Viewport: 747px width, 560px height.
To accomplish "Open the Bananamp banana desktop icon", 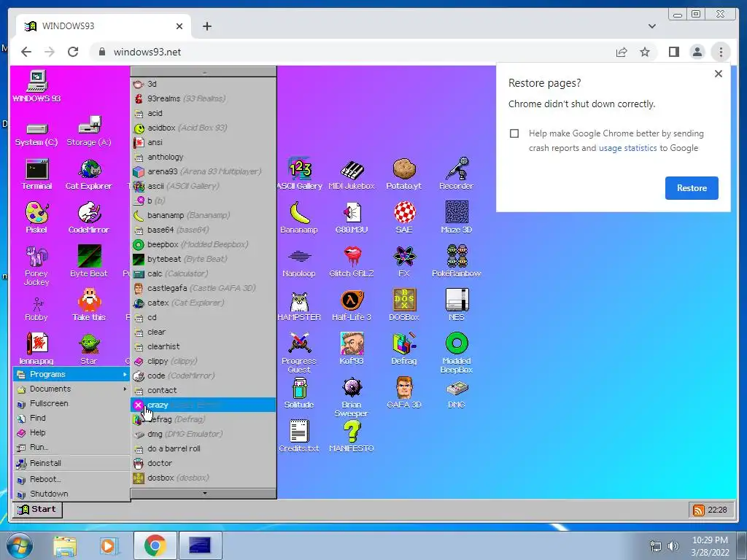I will (299, 217).
